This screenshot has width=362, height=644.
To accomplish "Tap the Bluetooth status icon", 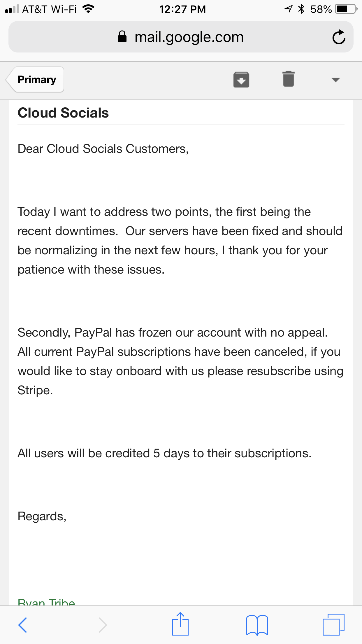I will coord(301,9).
